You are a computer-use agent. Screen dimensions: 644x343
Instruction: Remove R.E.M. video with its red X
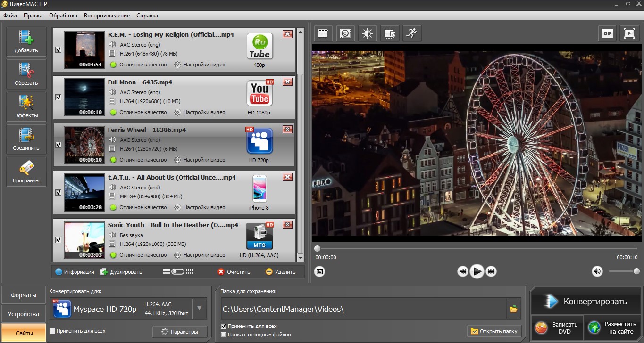pyautogui.click(x=287, y=34)
